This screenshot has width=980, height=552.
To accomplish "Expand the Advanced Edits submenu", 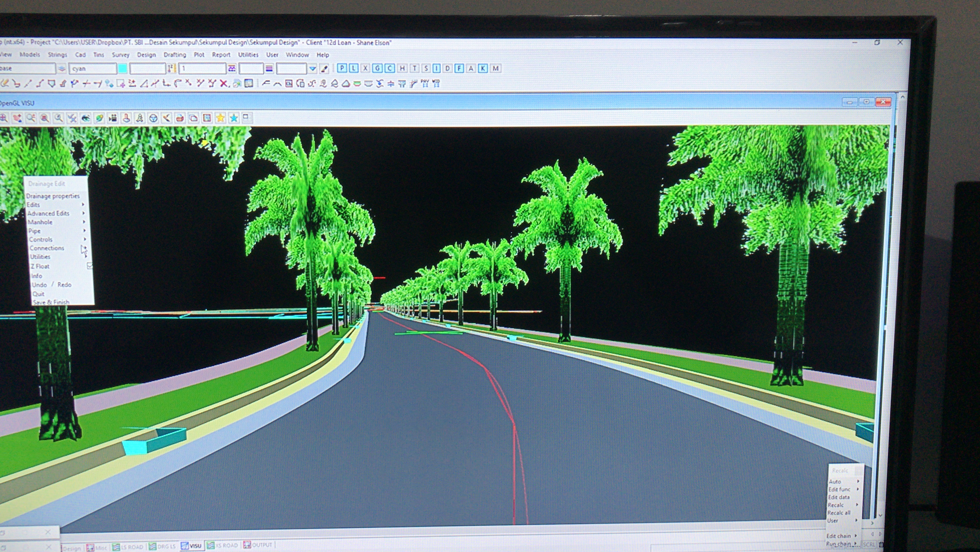I will pos(84,213).
